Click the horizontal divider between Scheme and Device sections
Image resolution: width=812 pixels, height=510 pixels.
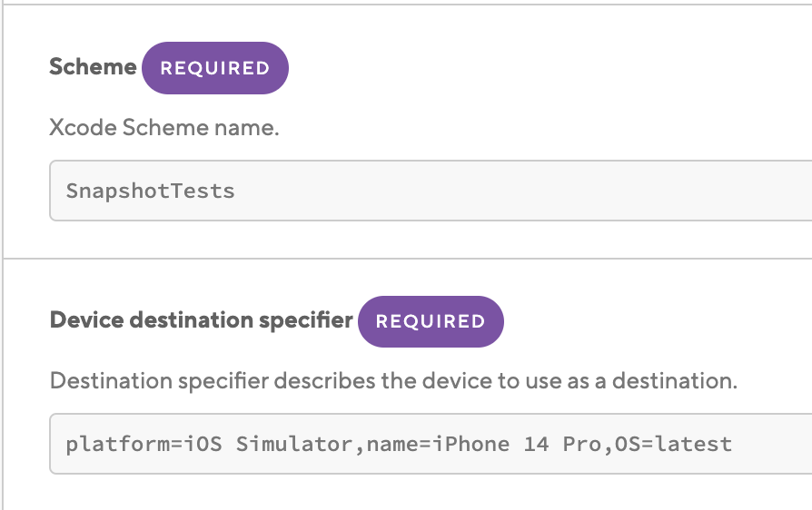(407, 259)
